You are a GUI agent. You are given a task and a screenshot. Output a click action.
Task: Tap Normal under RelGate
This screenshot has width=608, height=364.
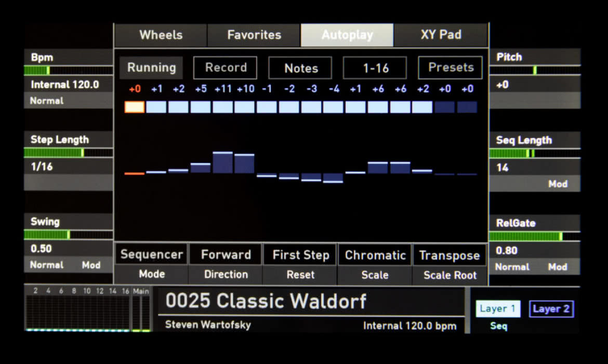[512, 267]
